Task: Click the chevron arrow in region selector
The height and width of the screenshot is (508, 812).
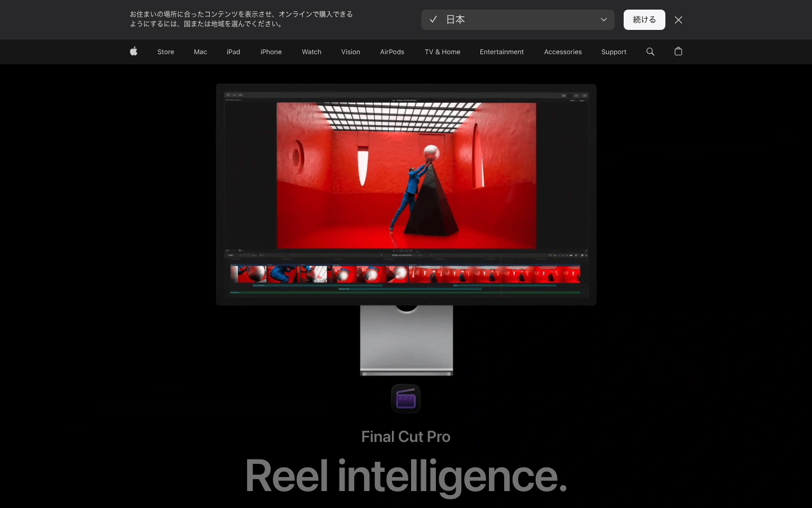Action: 603,20
